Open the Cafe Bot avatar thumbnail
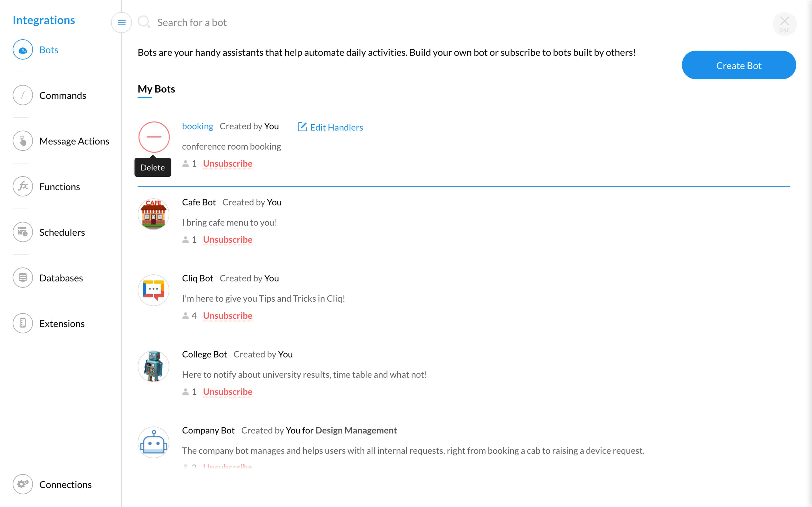812x507 pixels. (154, 214)
